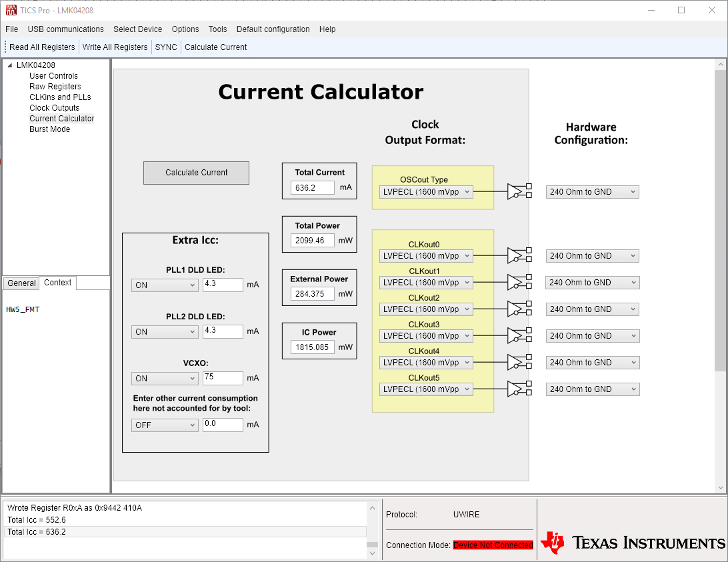Switch to the General tab
The image size is (728, 562).
tap(21, 283)
